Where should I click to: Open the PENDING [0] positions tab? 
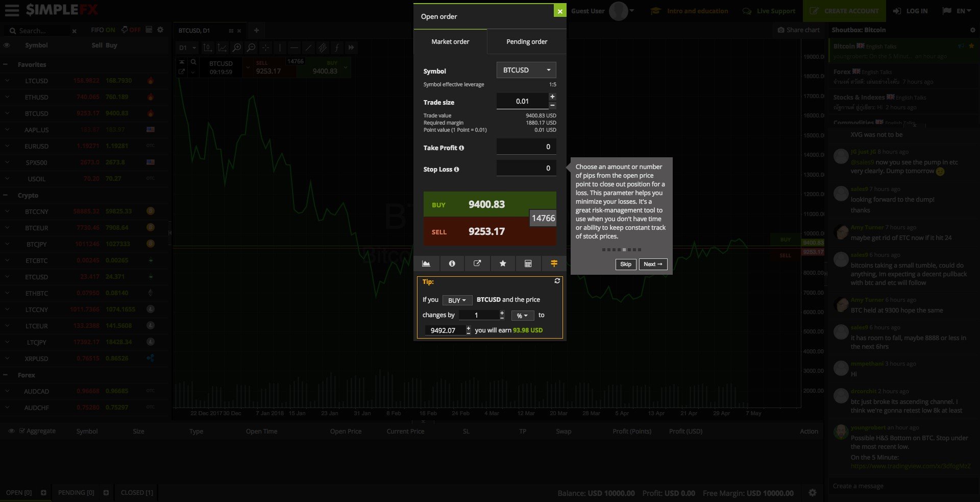tap(76, 493)
